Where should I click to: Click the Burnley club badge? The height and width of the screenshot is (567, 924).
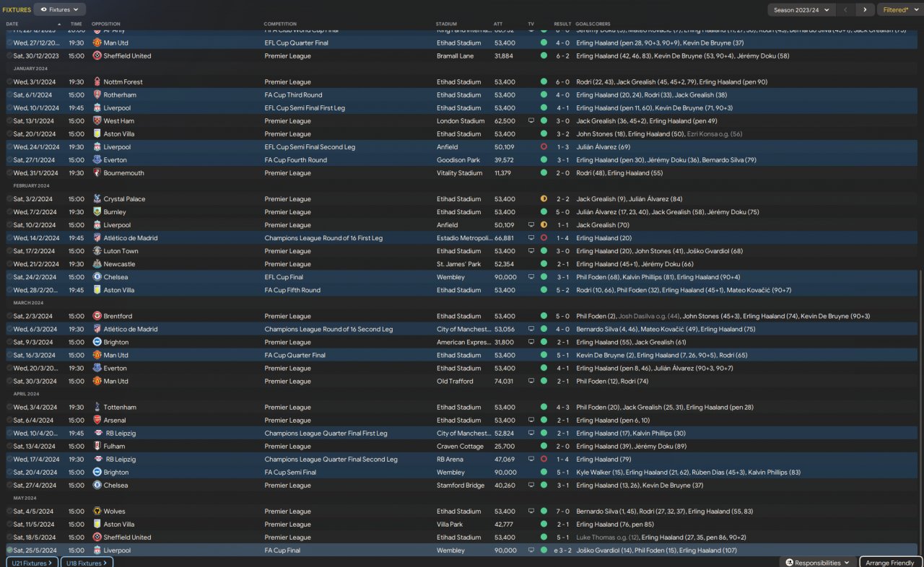[97, 212]
